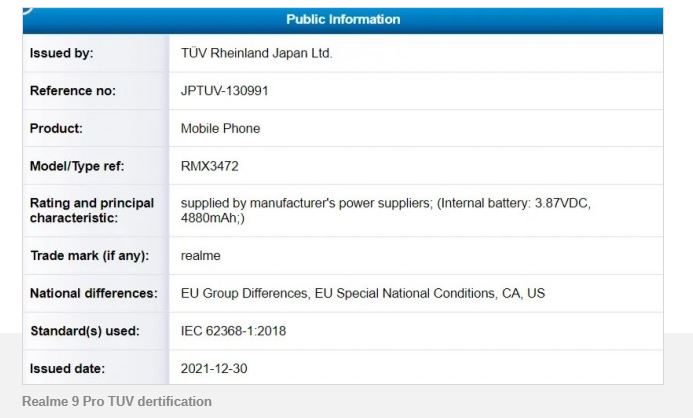
Task: Select the TÜV Rheinland Japan Ltd. value
Action: point(256,54)
